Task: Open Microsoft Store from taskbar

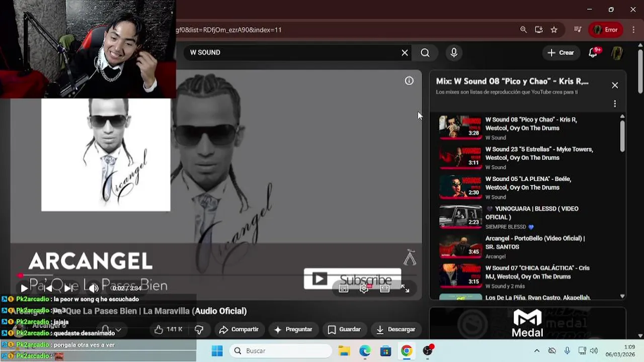Action: point(385,351)
